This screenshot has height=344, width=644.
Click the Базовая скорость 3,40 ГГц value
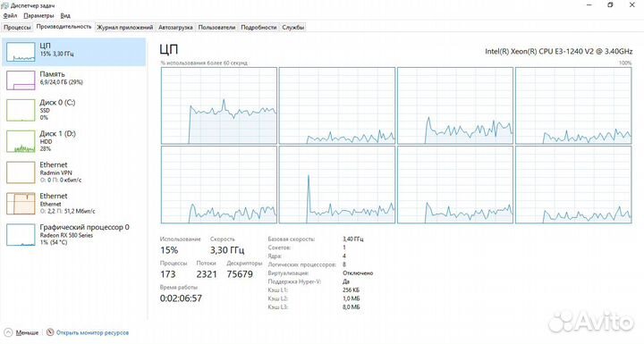[x=352, y=239]
